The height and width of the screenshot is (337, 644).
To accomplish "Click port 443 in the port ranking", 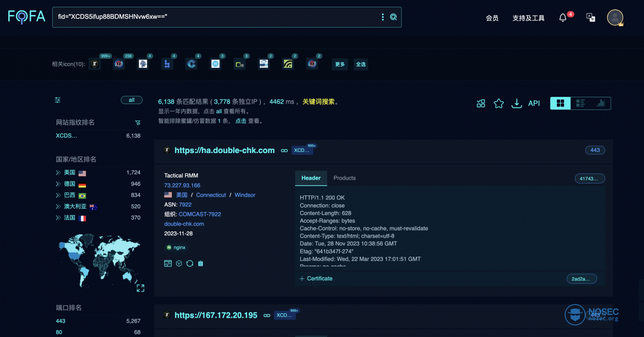I will 60,321.
